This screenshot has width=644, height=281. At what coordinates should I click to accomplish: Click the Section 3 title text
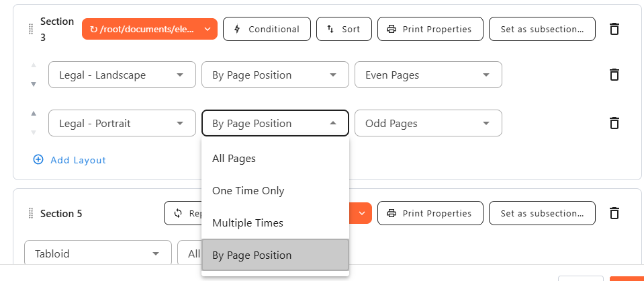click(57, 29)
